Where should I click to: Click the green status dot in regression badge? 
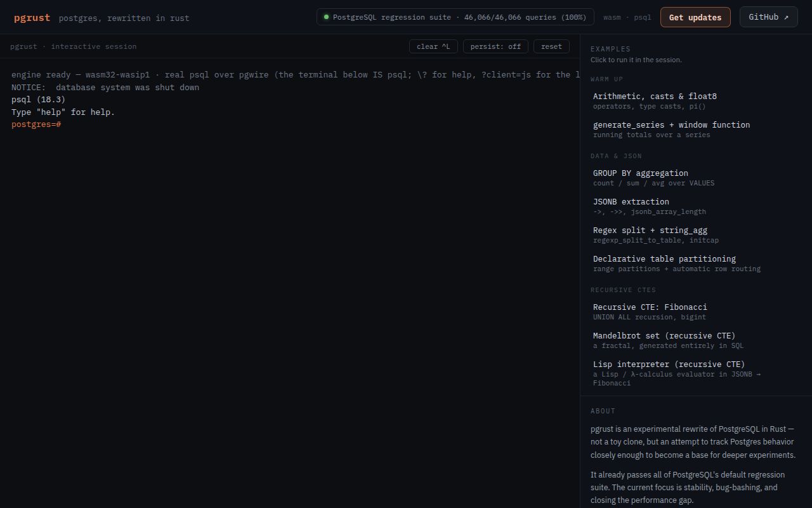327,17
